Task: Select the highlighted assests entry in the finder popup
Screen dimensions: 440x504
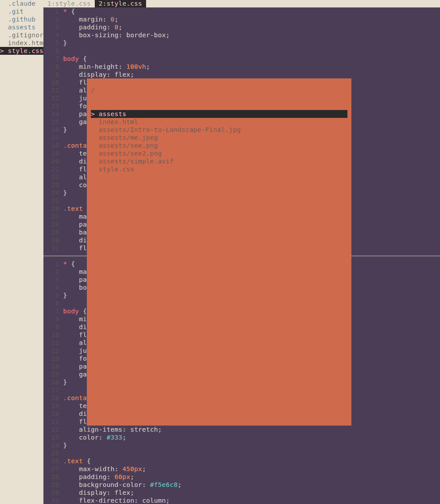Action: point(112,114)
